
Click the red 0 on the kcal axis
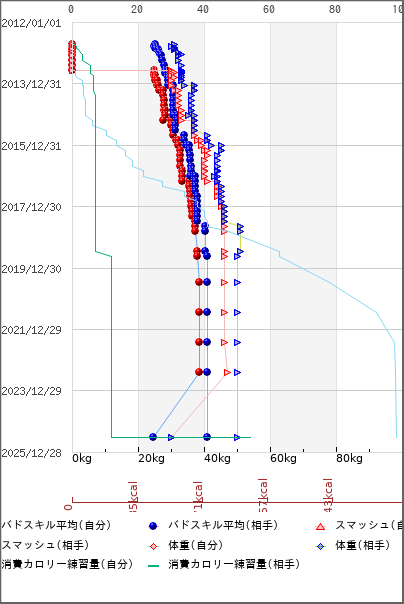click(x=69, y=507)
